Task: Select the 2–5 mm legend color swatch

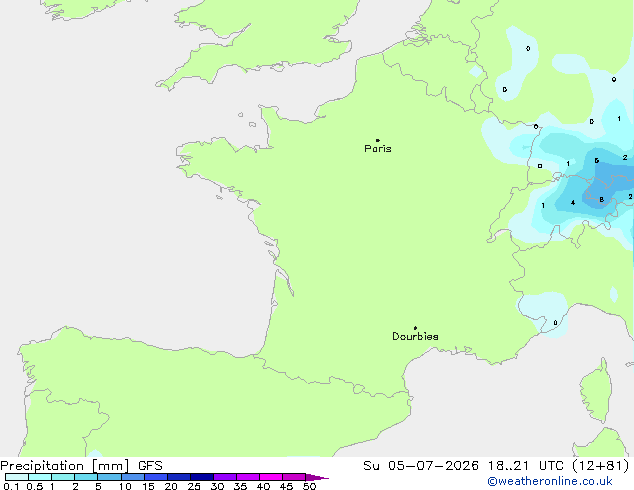Action: click(86, 477)
